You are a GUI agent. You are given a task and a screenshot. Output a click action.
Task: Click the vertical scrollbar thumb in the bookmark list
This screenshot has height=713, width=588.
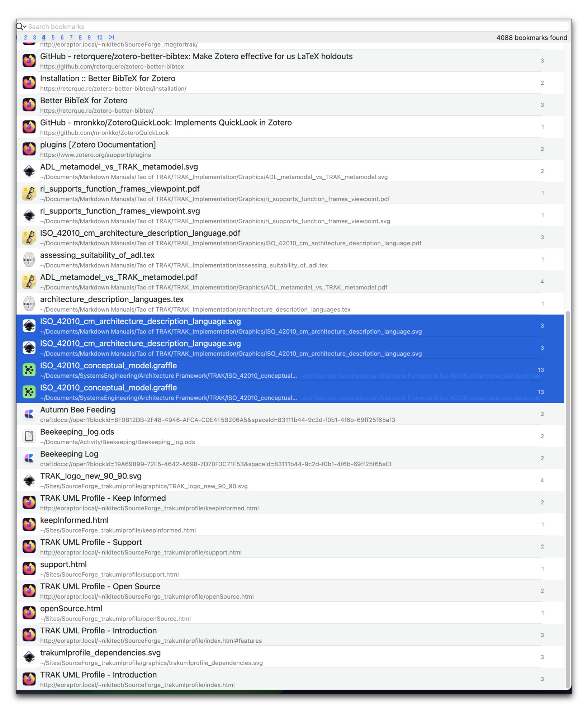coord(568,499)
